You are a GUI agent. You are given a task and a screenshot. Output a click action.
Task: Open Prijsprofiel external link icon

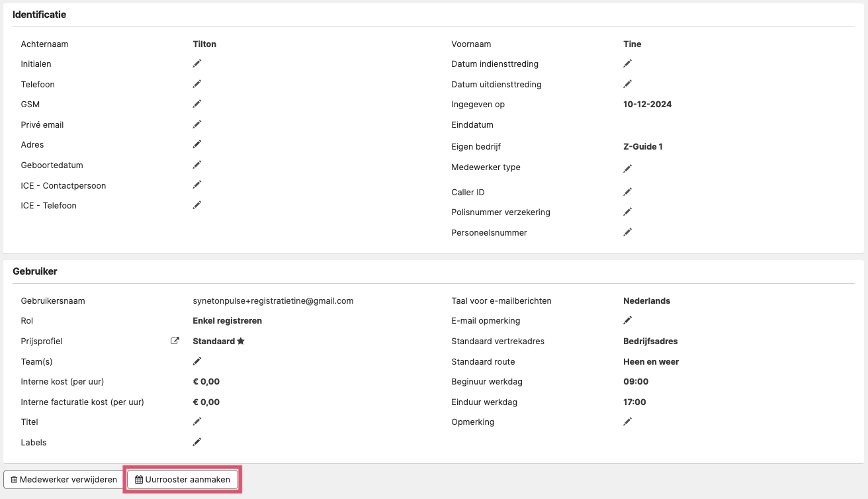pyautogui.click(x=175, y=341)
